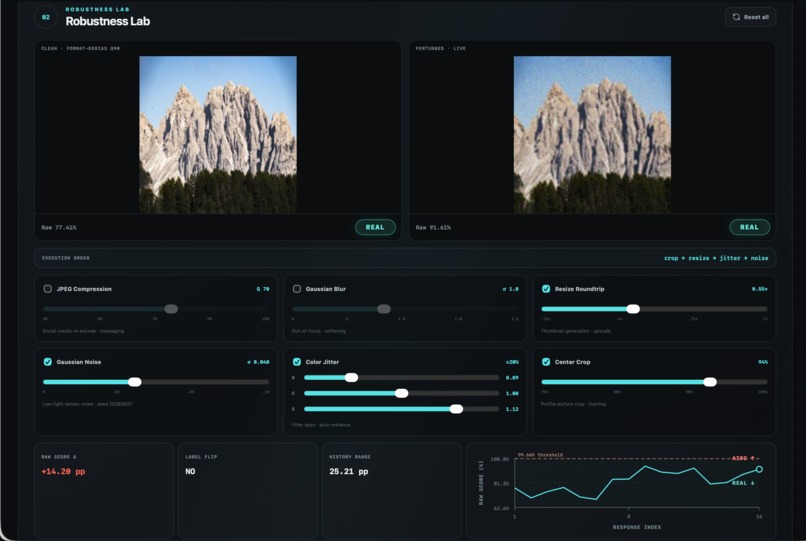806x541 pixels.
Task: Click the 'NO' label flip value
Action: coord(190,472)
